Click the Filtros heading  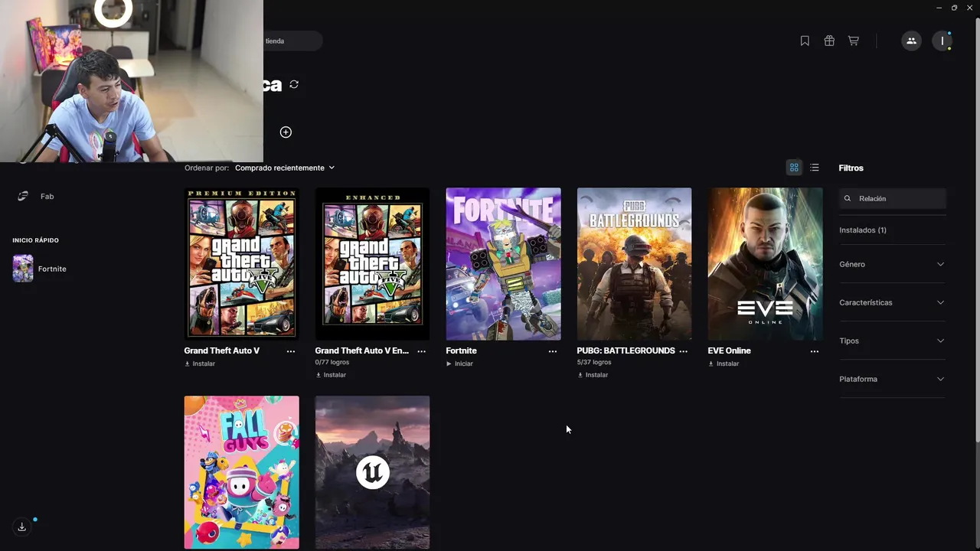pyautogui.click(x=851, y=168)
